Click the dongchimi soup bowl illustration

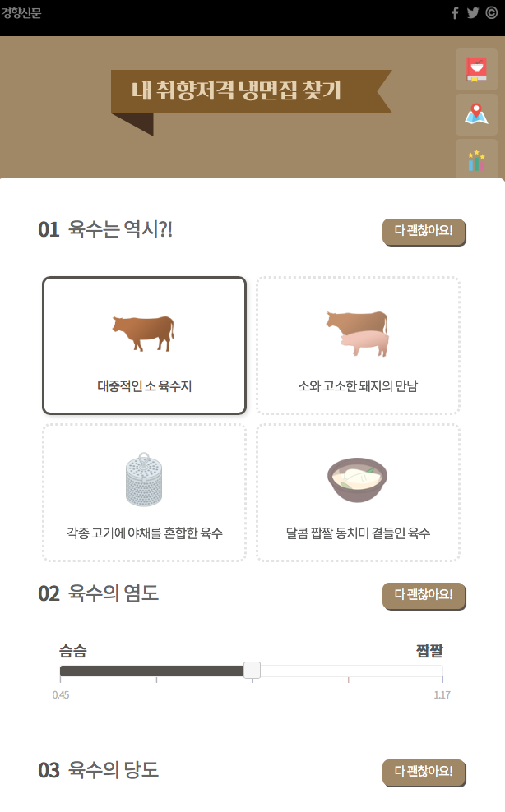[x=357, y=478]
